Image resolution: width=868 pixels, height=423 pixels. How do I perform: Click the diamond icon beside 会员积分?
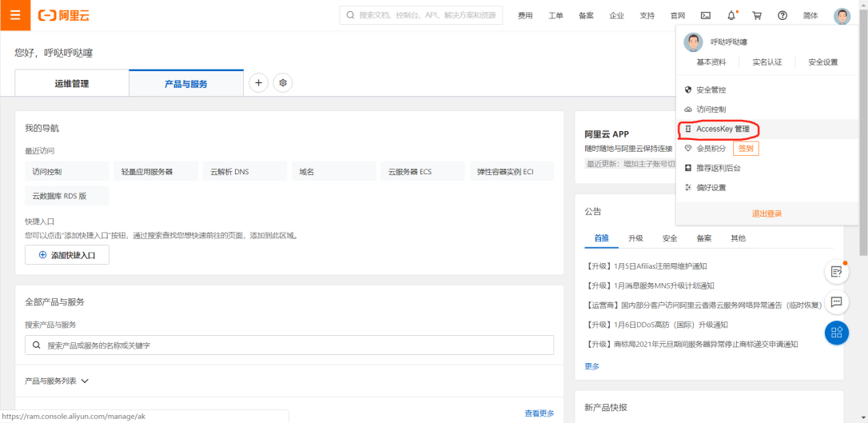pyautogui.click(x=688, y=149)
